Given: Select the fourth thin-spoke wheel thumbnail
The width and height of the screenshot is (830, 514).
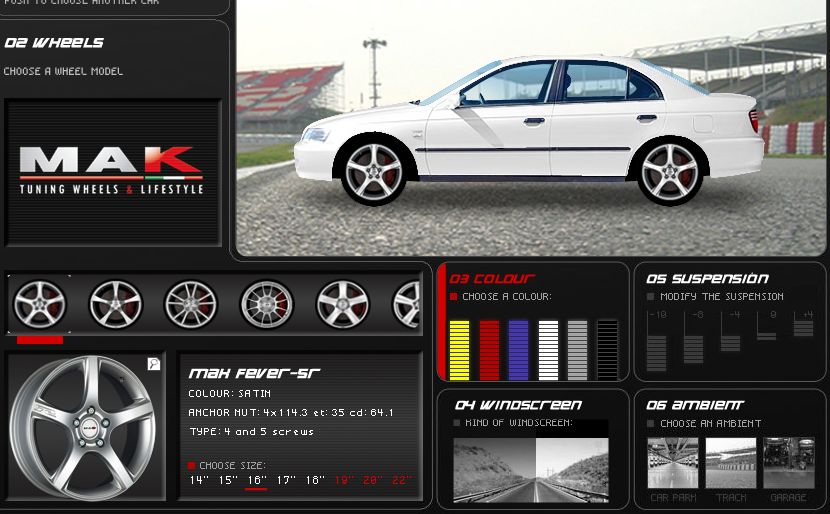Looking at the screenshot, I should click(x=267, y=303).
